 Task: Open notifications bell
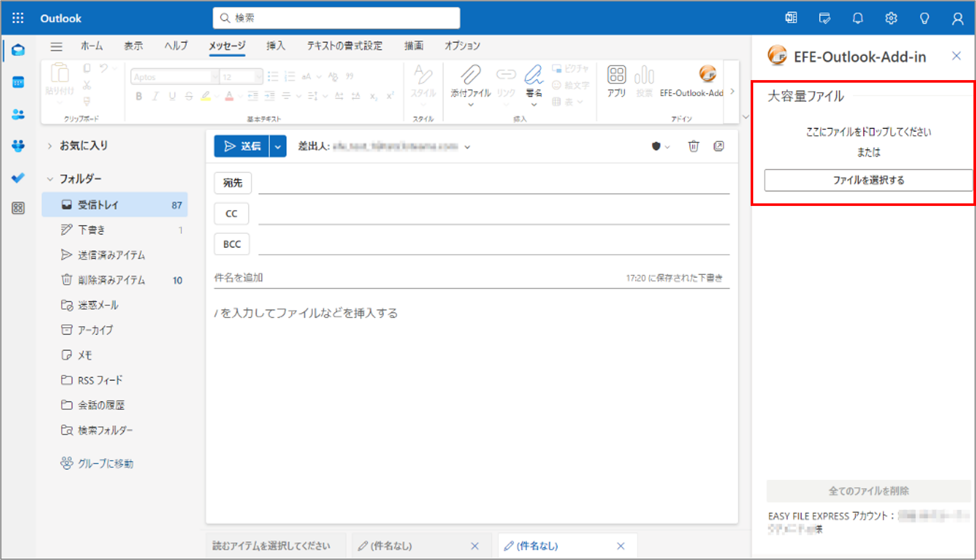coord(857,18)
